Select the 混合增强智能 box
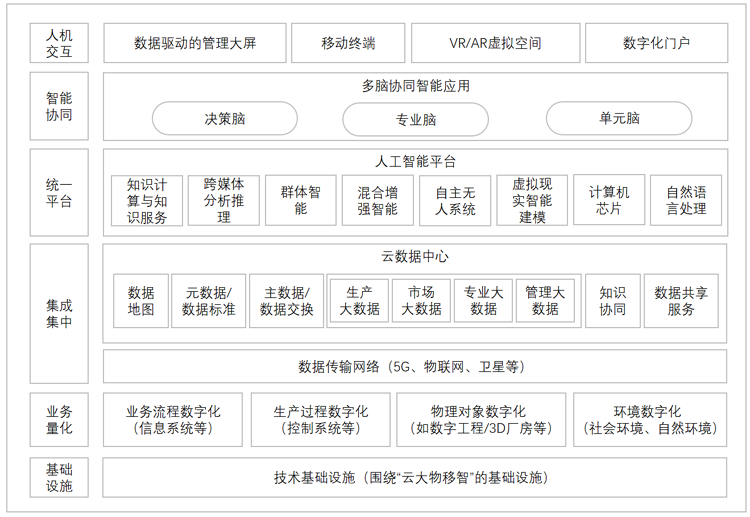The image size is (750, 517). click(x=378, y=200)
